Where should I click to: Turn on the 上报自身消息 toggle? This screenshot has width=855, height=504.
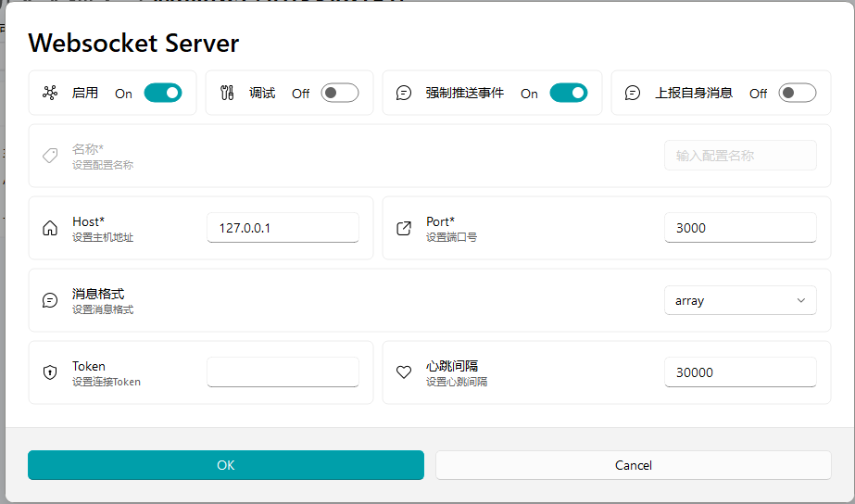pos(798,93)
